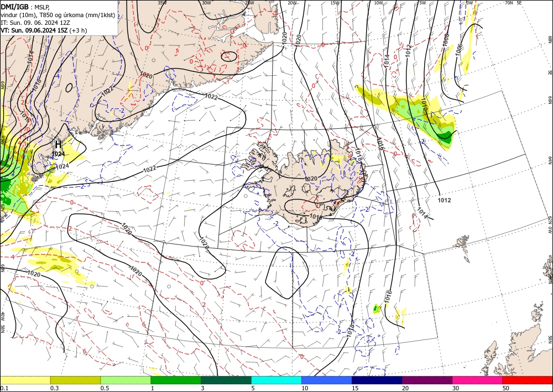Click the yellow 0.1 legend swatch
The height and width of the screenshot is (392, 553).
pos(25,380)
